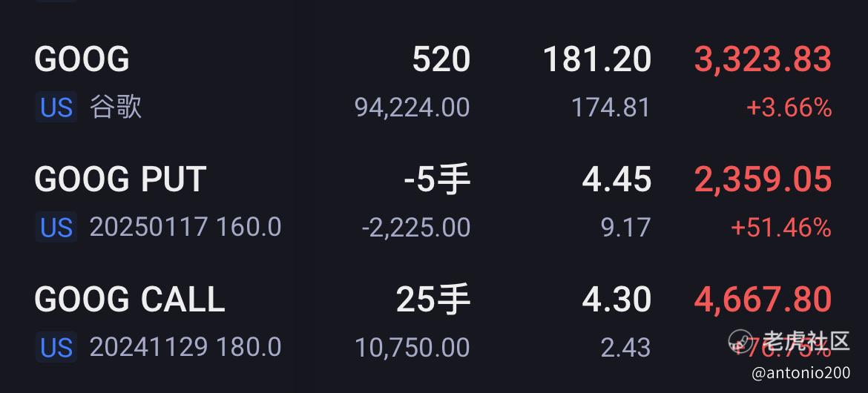This screenshot has width=868, height=393.
Task: Tap the 94,224.00 market value
Action: click(x=412, y=108)
